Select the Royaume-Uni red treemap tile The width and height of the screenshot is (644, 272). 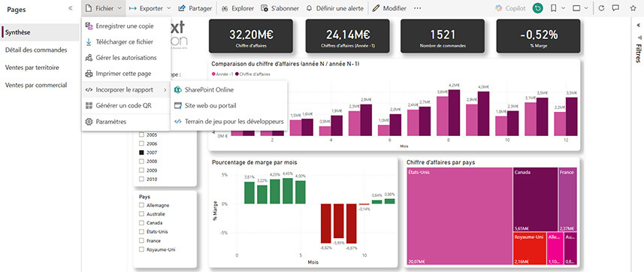pyautogui.click(x=530, y=249)
